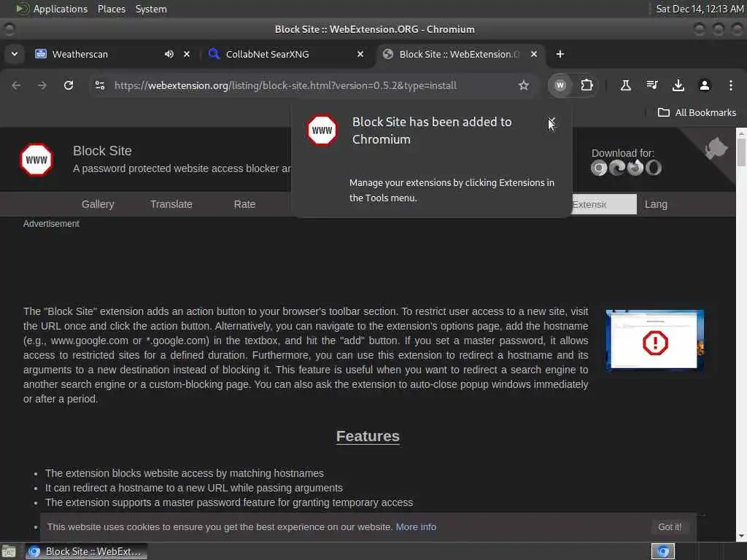The width and height of the screenshot is (747, 560).
Task: Open the GitHub corner octocat icon
Action: click(x=716, y=148)
